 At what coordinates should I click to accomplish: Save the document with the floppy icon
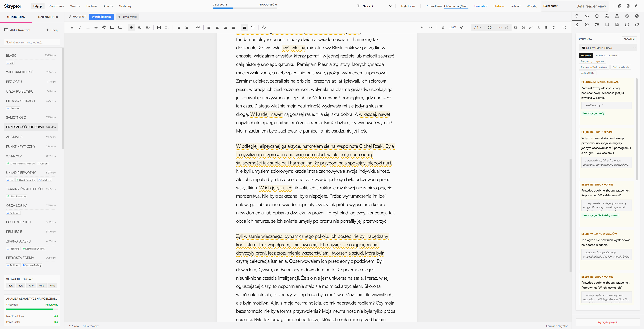coord(523,27)
